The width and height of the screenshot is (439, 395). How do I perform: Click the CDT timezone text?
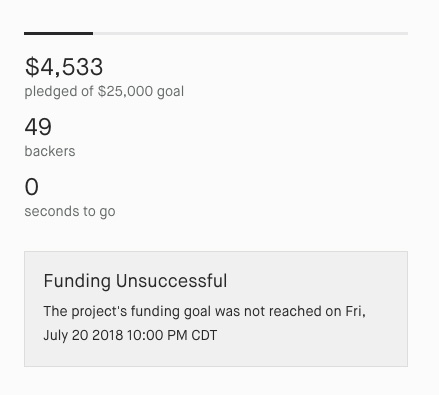point(204,335)
